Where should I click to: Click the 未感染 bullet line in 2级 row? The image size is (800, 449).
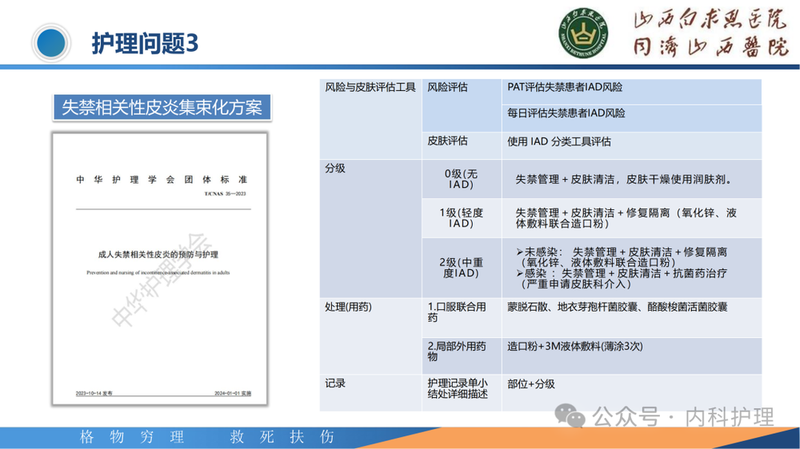[621, 257]
